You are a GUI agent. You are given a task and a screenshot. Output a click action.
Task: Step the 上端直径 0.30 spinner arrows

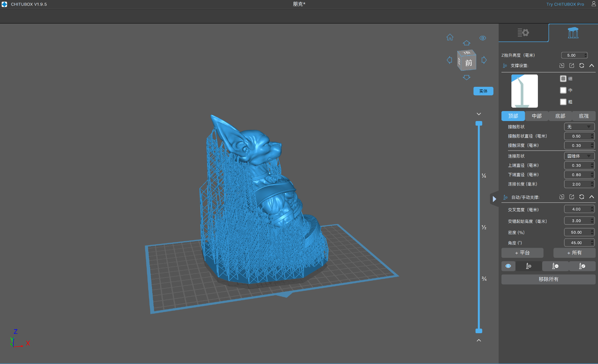[592, 166]
